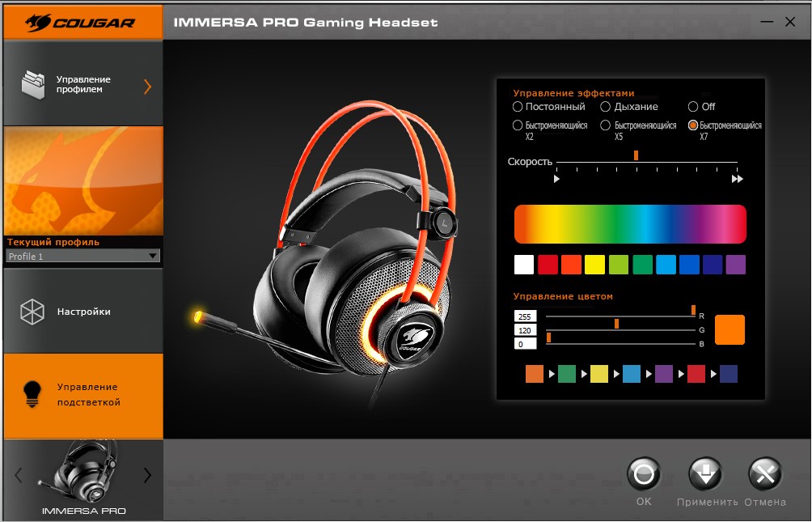Choose the white preset color swatch
Image resolution: width=812 pixels, height=522 pixels.
(x=524, y=265)
